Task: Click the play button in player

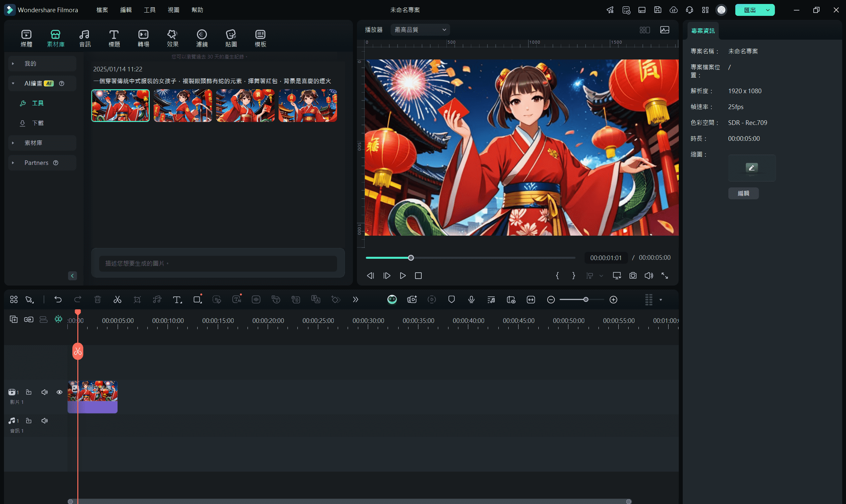Action: pyautogui.click(x=403, y=276)
